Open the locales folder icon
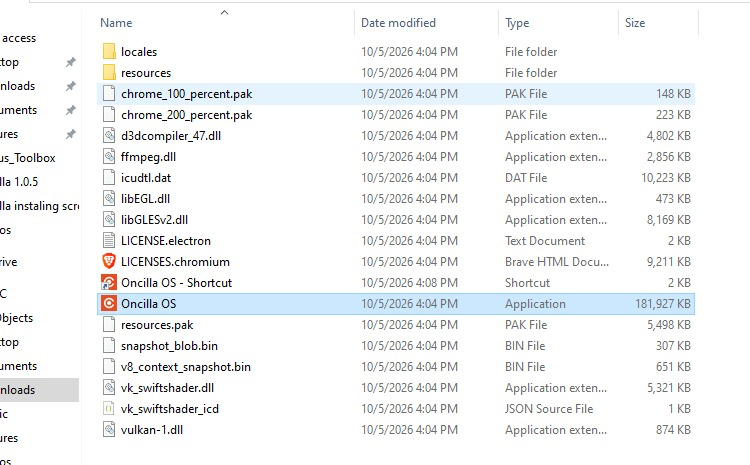The width and height of the screenshot is (750, 465). (x=109, y=52)
